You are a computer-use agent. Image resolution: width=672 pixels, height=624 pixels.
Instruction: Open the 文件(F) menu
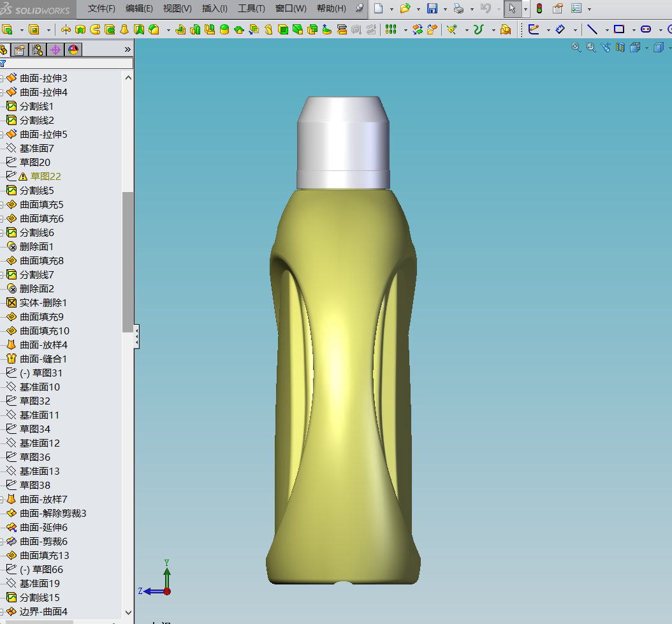coord(101,8)
